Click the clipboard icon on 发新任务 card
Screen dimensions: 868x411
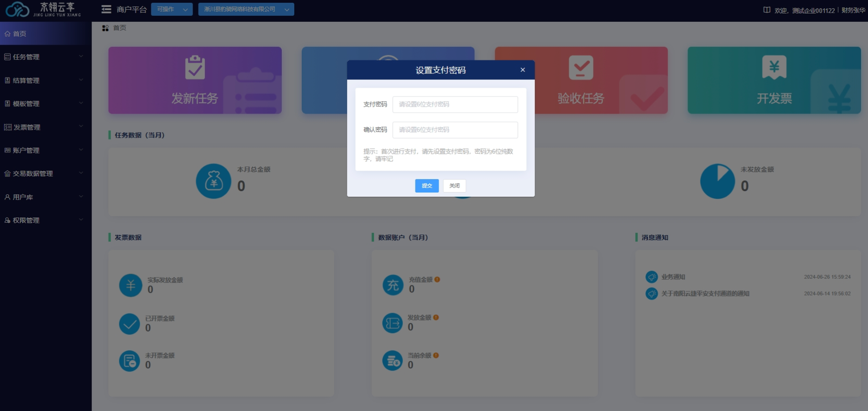[195, 67]
